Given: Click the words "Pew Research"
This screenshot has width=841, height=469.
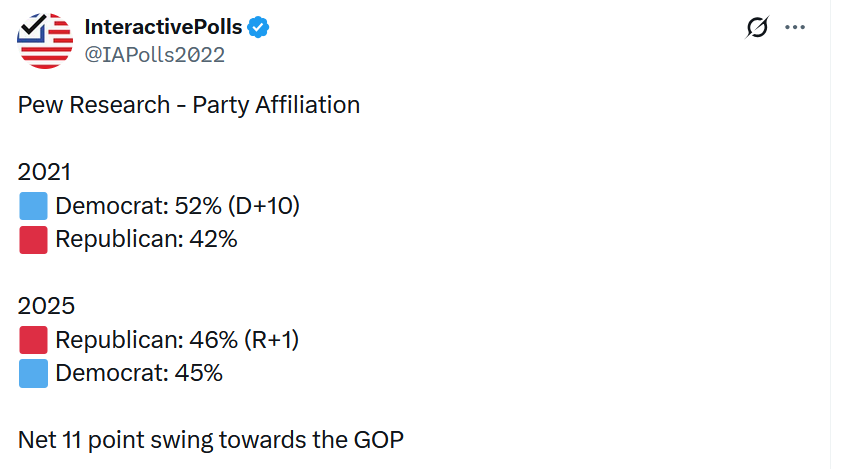Looking at the screenshot, I should pos(93,105).
